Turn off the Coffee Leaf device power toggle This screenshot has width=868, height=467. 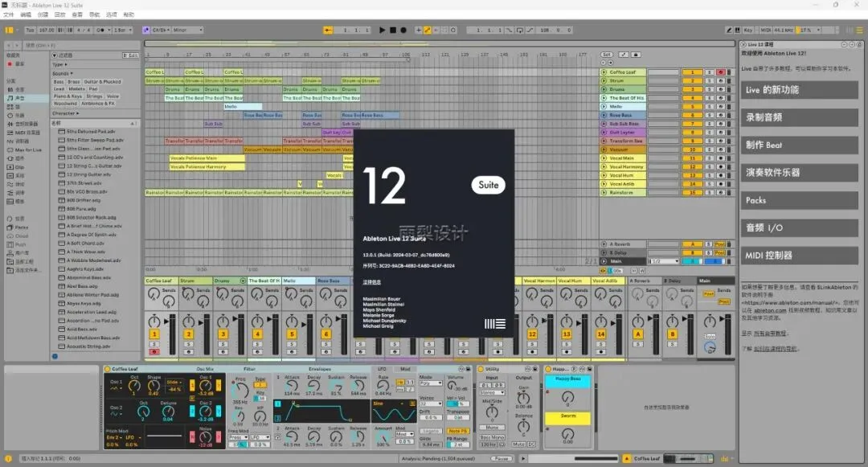108,368
